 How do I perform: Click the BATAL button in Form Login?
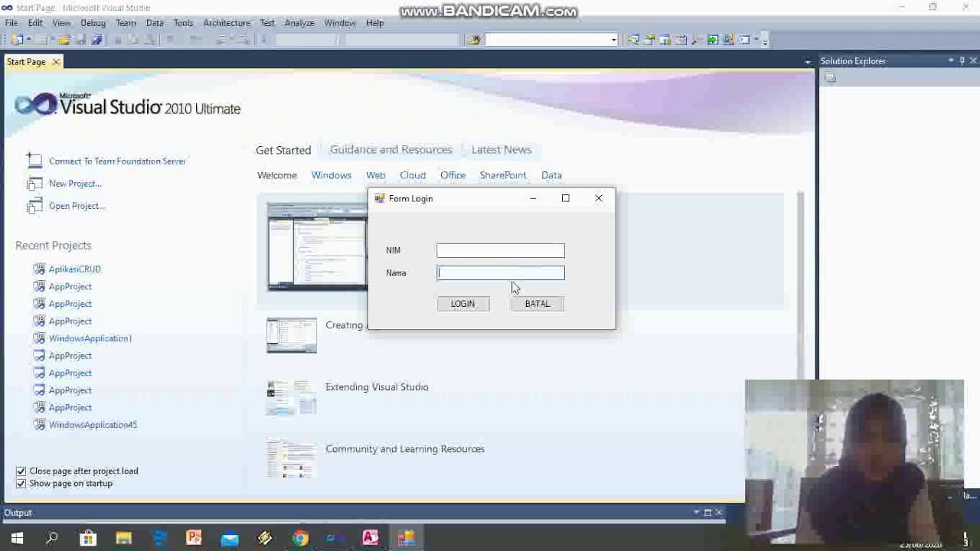[x=537, y=304]
